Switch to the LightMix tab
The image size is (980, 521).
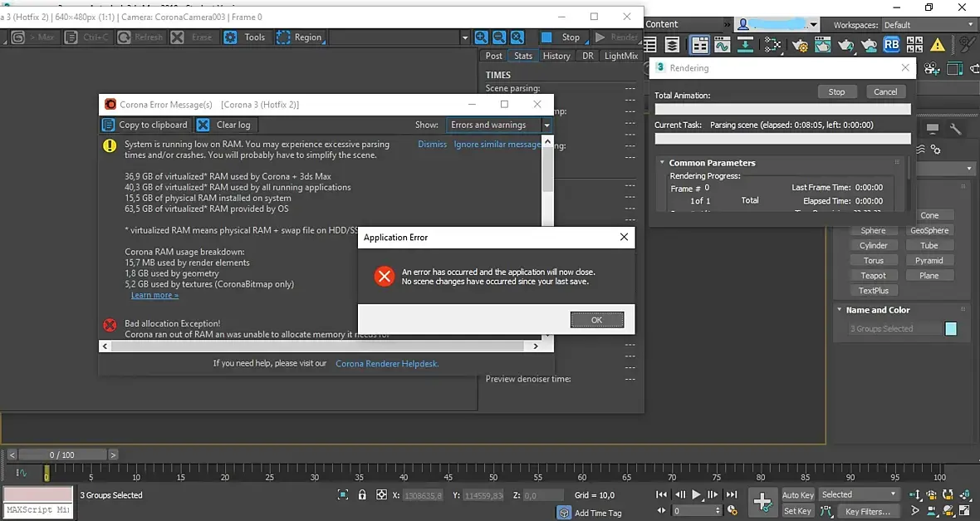coord(621,56)
